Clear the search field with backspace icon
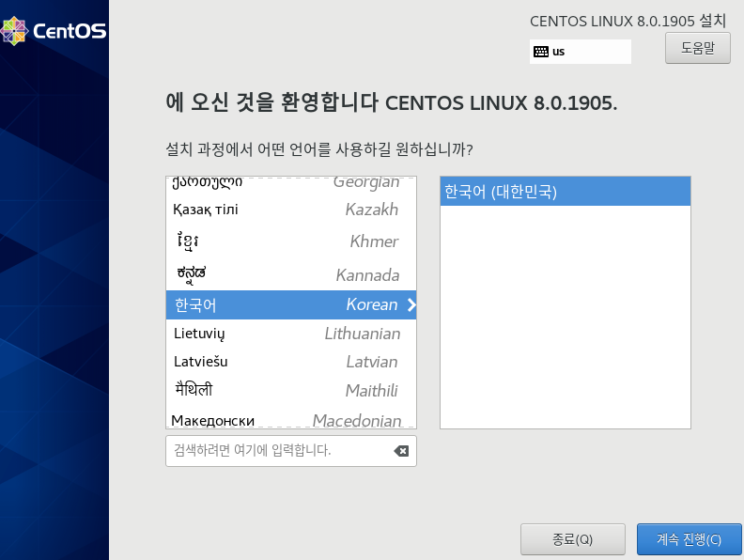 401,451
